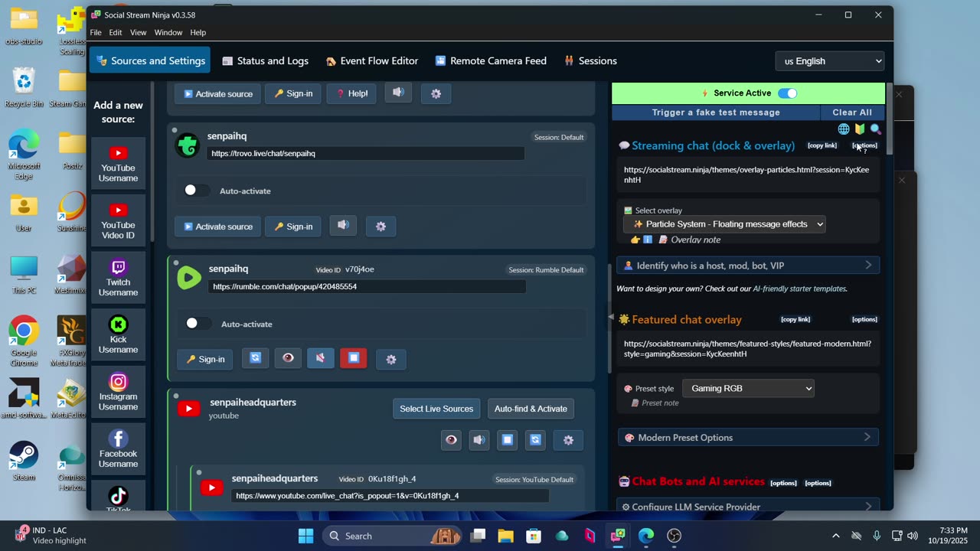980x551 pixels.
Task: Click stop square on senpaiheadquarters YouTube source
Action: [507, 440]
